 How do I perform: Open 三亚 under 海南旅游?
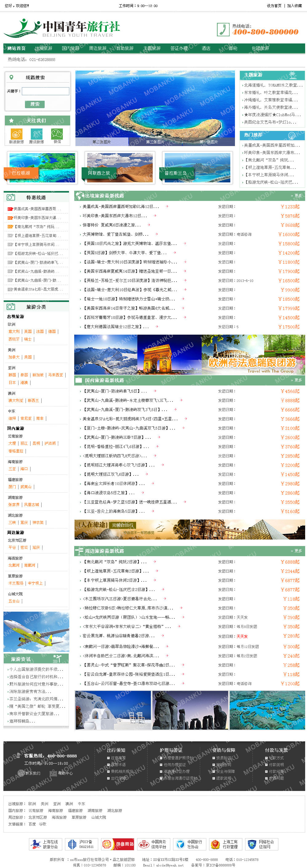click(x=12, y=469)
